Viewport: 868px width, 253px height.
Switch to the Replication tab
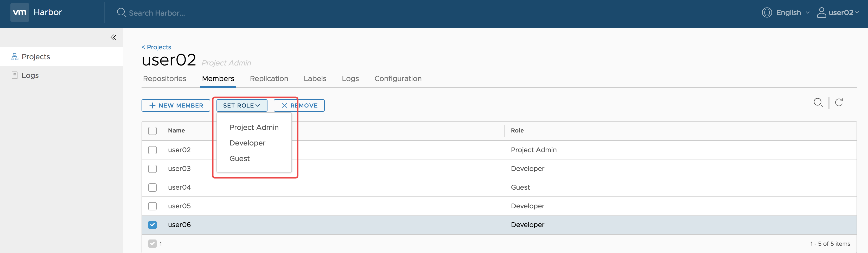pos(269,78)
